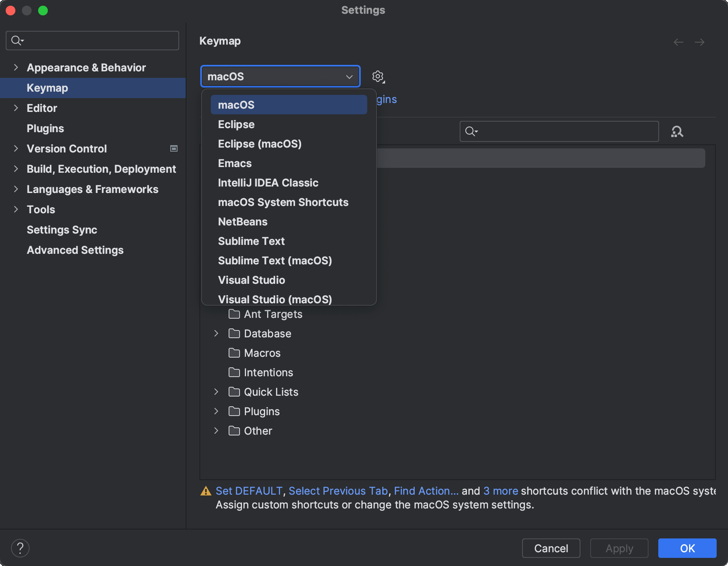
Task: Click the small icon beside Version Control
Action: click(173, 148)
